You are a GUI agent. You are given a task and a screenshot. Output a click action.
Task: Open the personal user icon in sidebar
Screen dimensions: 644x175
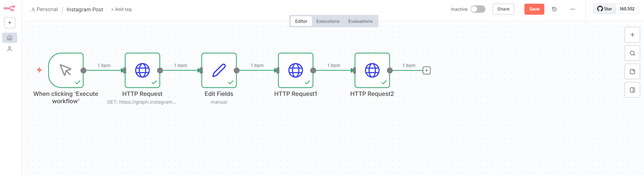coord(10,49)
